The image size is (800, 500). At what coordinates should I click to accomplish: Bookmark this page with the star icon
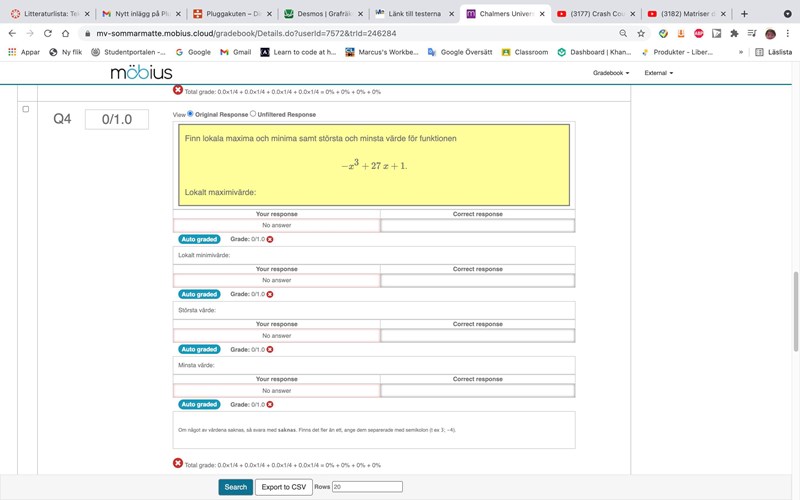[x=641, y=33]
